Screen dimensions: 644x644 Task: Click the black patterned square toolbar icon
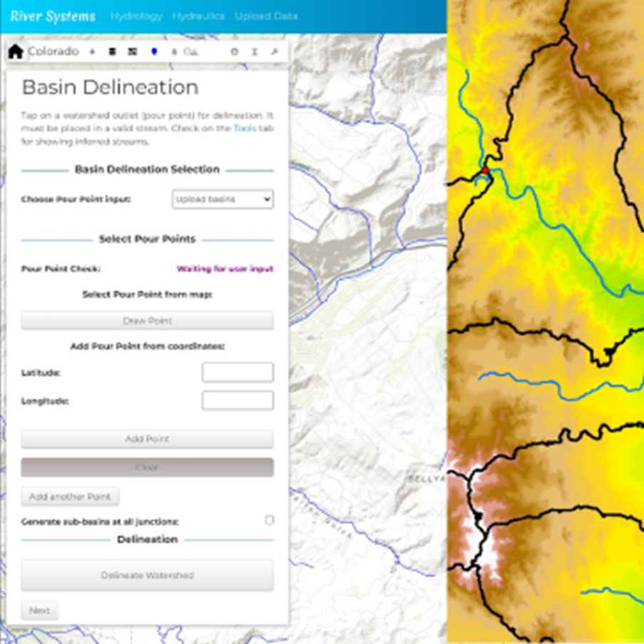pyautogui.click(x=132, y=52)
